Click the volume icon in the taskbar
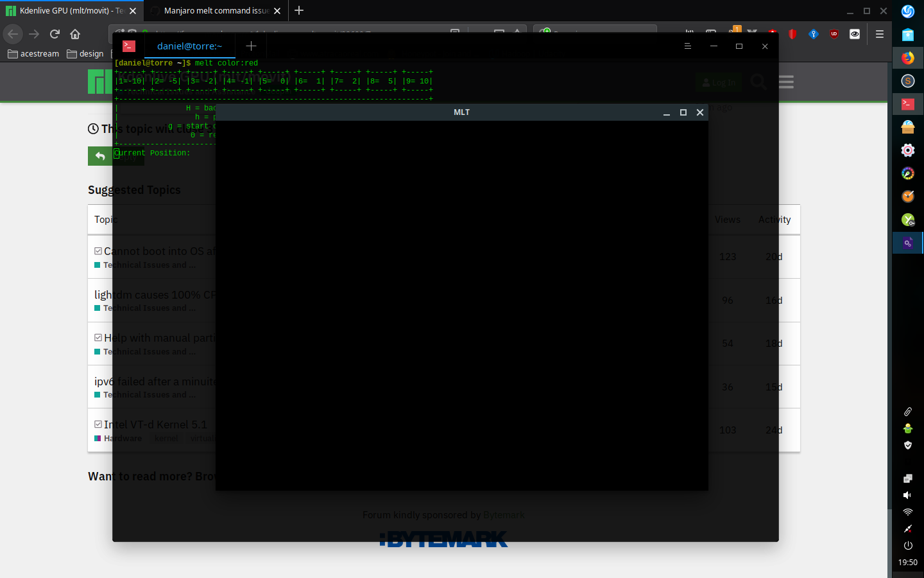Screen dimensions: 924x578 pyautogui.click(x=907, y=495)
